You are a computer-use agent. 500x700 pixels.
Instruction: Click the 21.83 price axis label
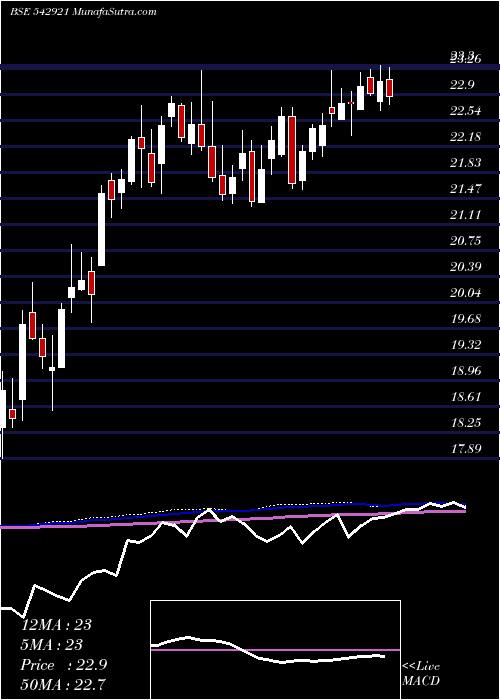coord(466,163)
